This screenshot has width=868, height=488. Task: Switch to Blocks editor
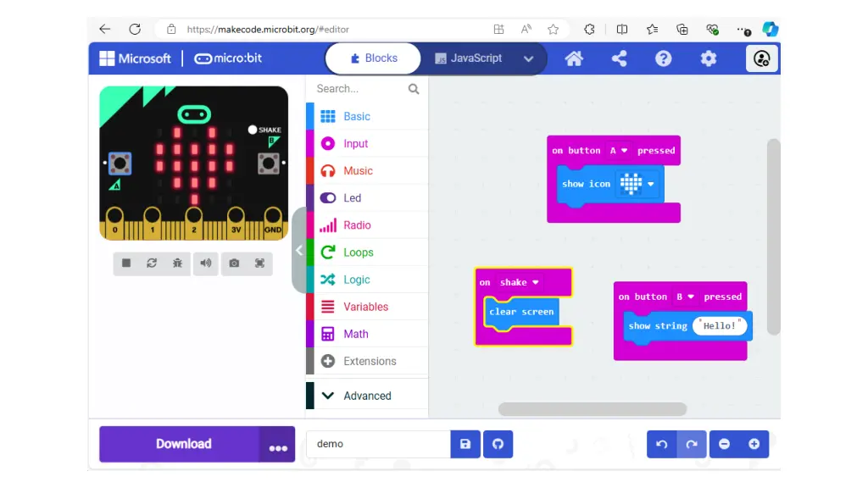point(373,58)
